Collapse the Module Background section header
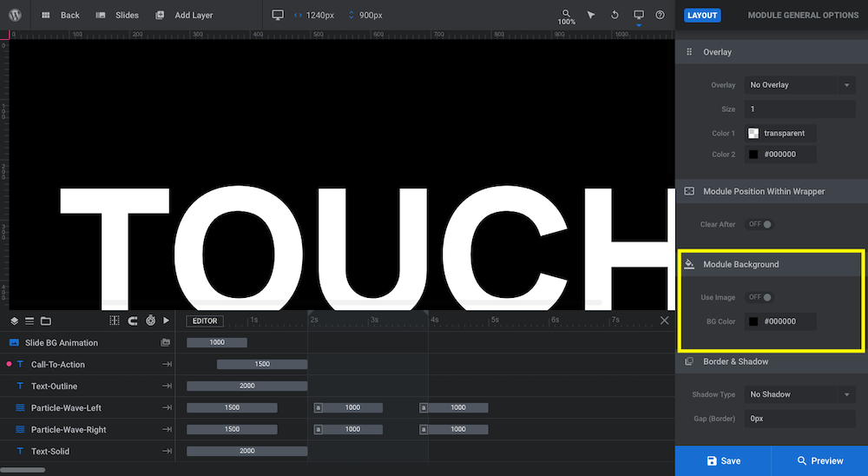 pyautogui.click(x=772, y=264)
